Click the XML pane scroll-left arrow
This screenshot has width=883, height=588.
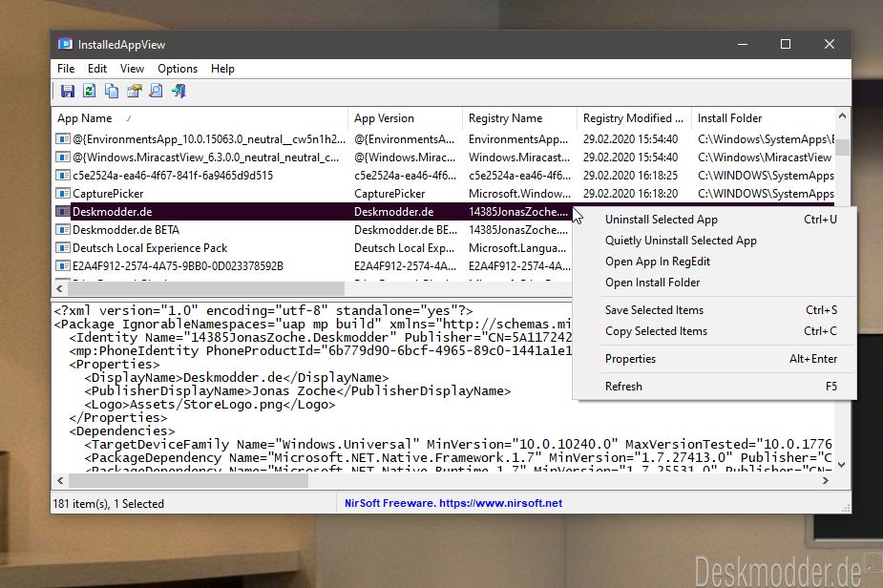[60, 480]
